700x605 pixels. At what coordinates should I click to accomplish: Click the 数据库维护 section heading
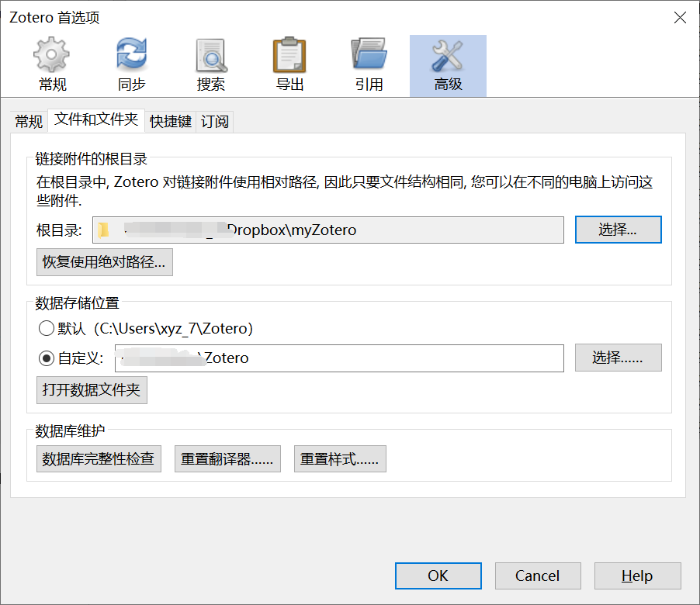pyautogui.click(x=70, y=431)
